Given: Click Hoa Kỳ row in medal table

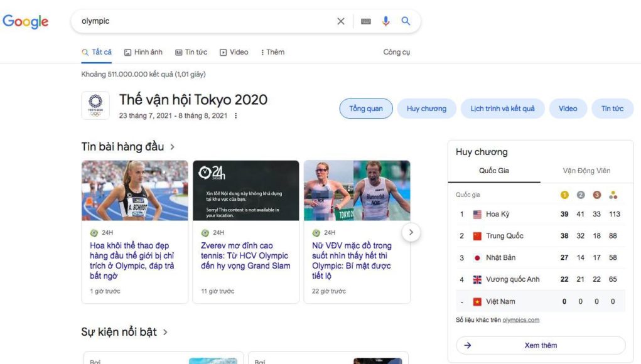Looking at the screenshot, I should [541, 214].
